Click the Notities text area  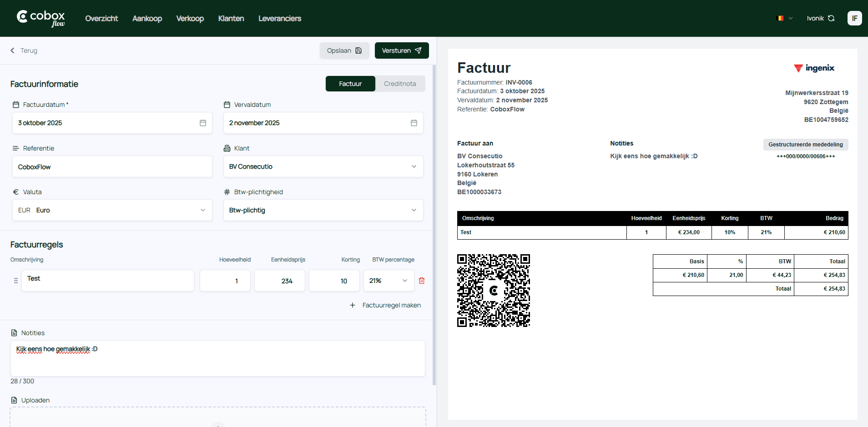pos(217,358)
